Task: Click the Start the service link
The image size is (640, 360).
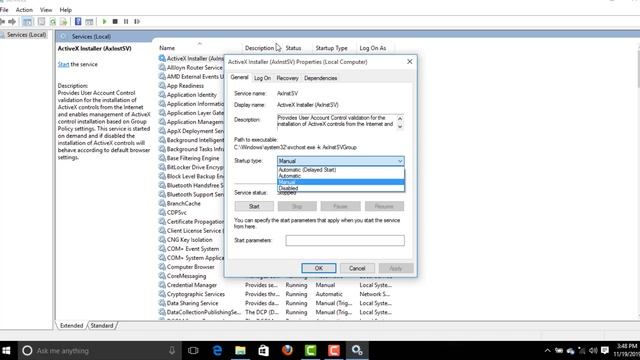Action: [x=63, y=64]
